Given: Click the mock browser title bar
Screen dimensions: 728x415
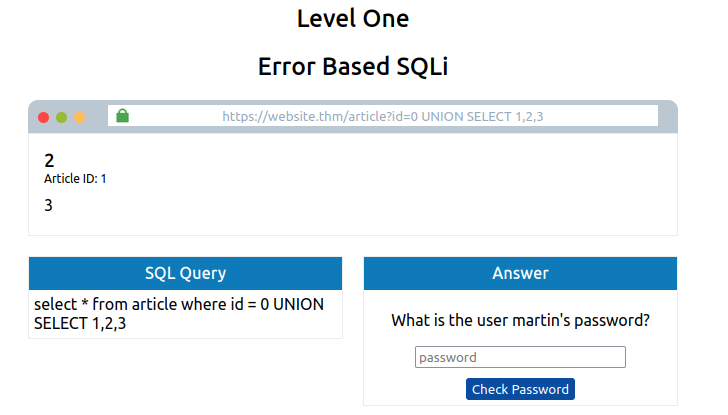Looking at the screenshot, I should click(x=353, y=117).
